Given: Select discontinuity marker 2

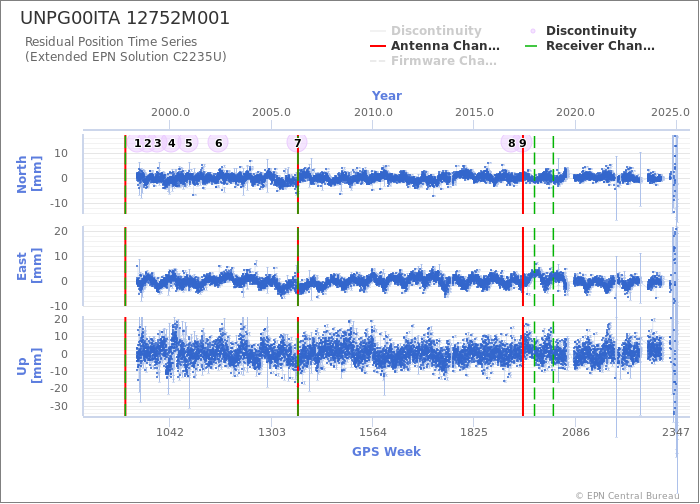Looking at the screenshot, I should [x=147, y=143].
